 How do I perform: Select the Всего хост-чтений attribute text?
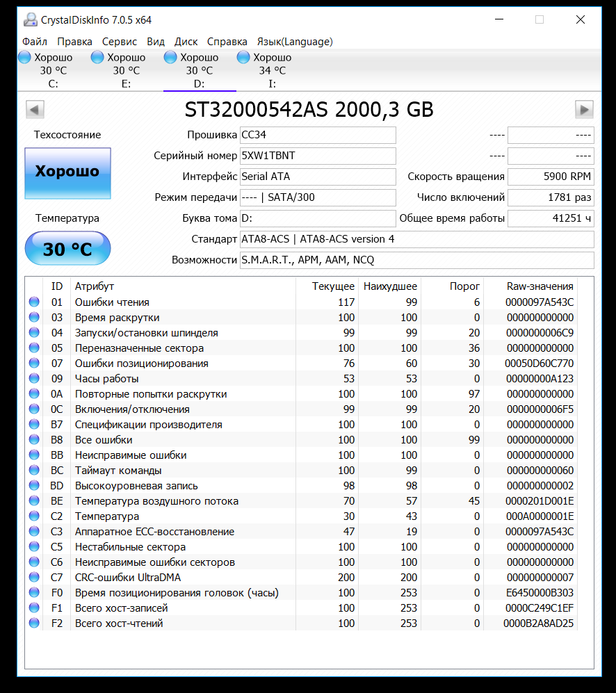(x=119, y=623)
